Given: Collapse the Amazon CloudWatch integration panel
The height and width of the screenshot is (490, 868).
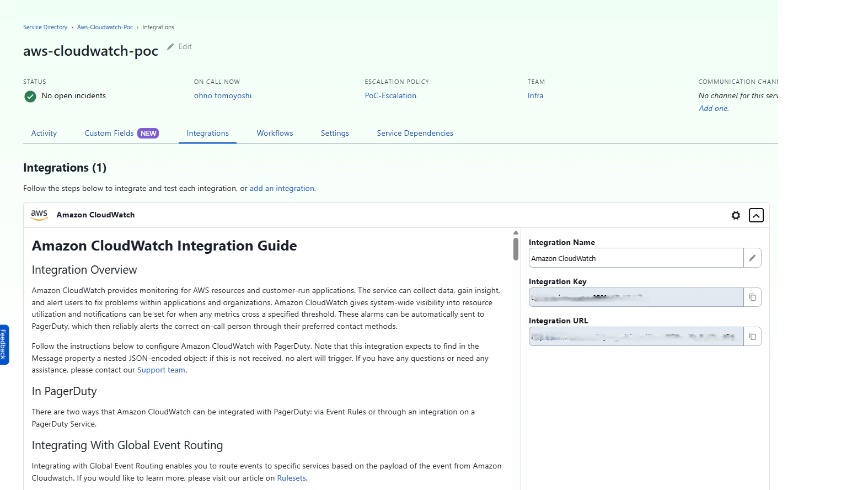Looking at the screenshot, I should [756, 215].
